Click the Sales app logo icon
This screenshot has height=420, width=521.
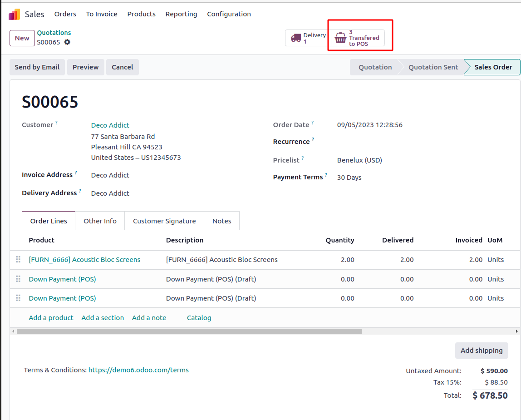(x=14, y=14)
